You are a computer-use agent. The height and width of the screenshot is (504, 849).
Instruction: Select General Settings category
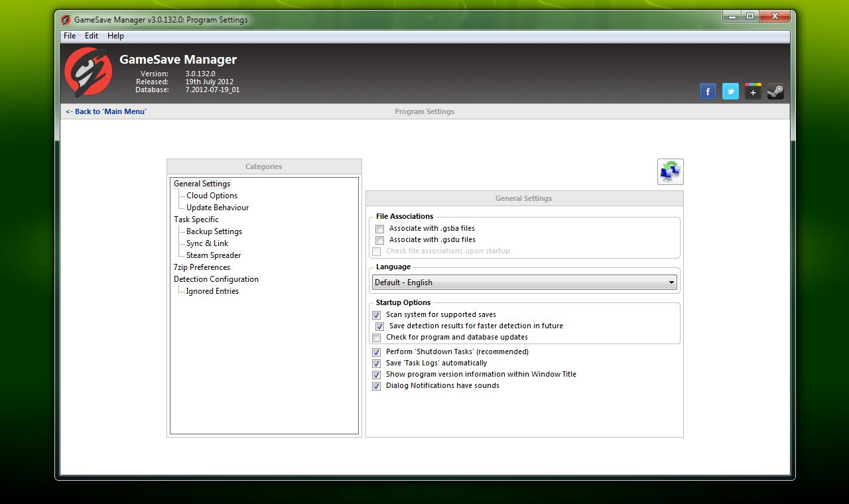(x=202, y=184)
